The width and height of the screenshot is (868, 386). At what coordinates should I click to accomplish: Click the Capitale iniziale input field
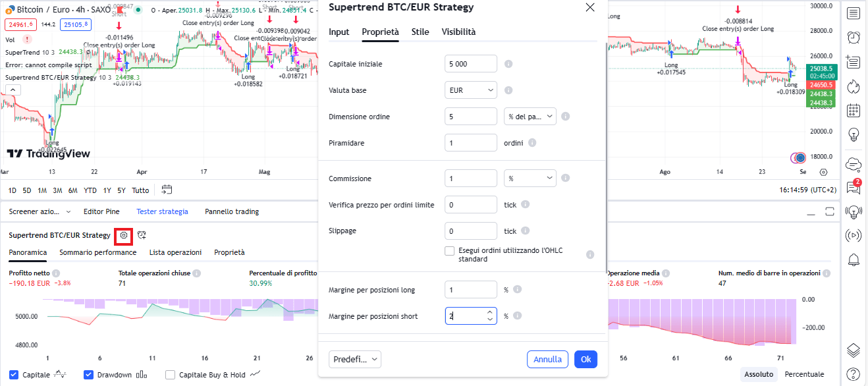pos(471,64)
